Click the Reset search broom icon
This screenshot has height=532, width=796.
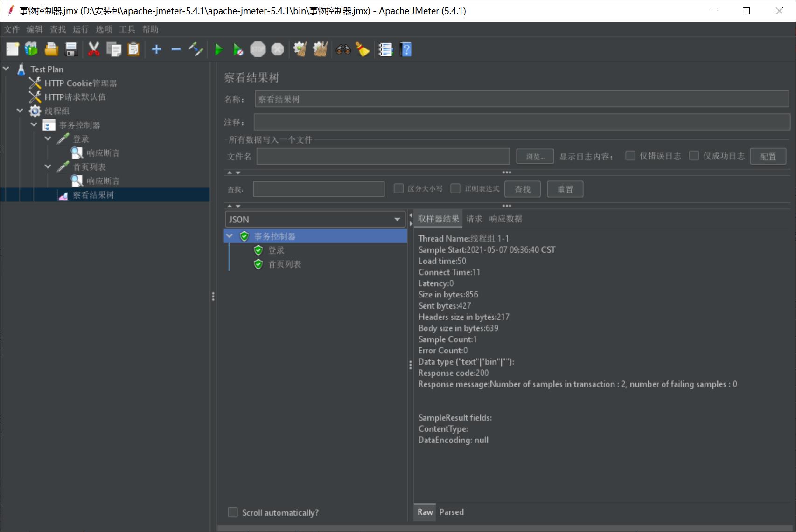point(363,49)
